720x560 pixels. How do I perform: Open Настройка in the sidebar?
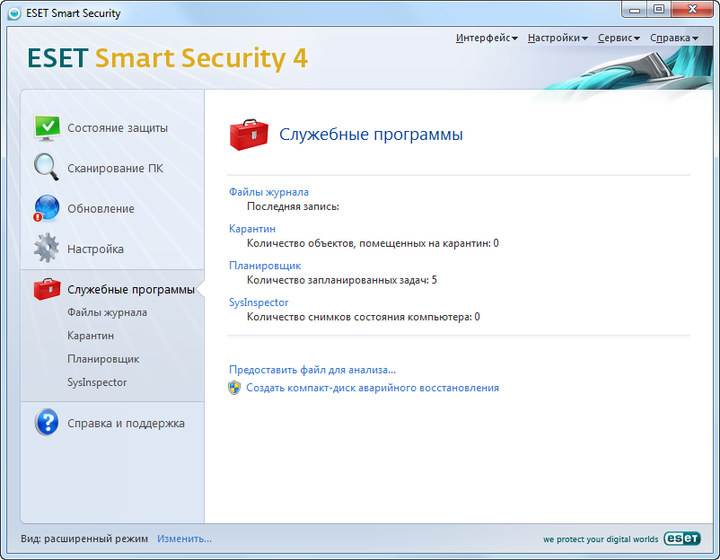(x=96, y=249)
